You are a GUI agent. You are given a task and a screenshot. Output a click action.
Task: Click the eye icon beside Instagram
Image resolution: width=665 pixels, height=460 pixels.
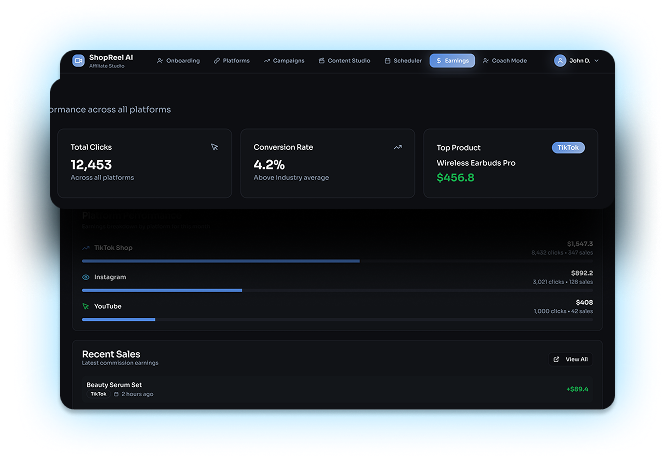(86, 277)
